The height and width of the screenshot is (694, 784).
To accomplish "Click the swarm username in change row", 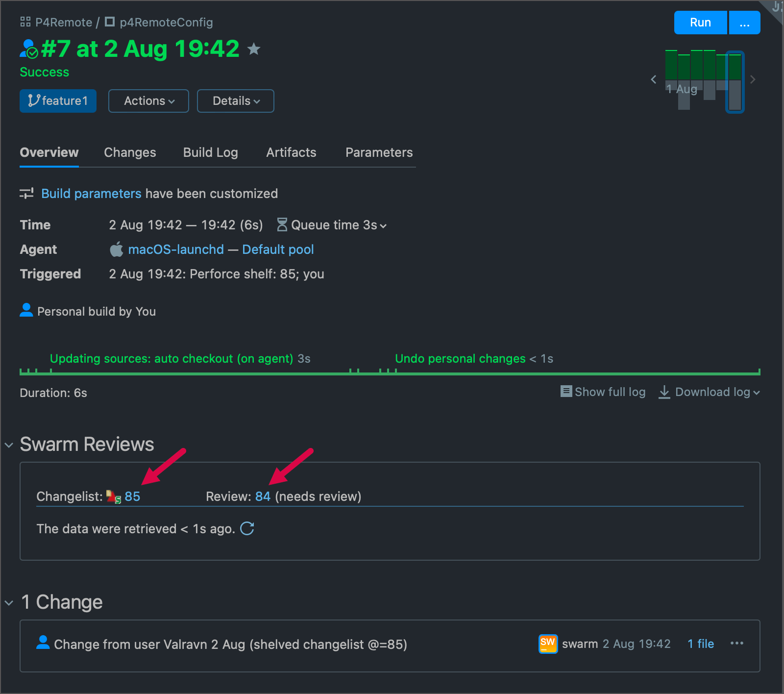I will [580, 644].
